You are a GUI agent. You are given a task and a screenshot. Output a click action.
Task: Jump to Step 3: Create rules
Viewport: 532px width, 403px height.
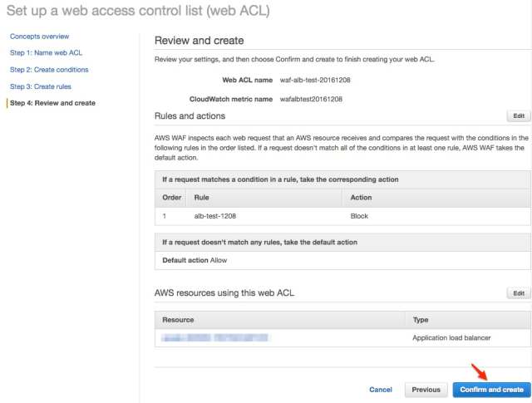pyautogui.click(x=41, y=86)
